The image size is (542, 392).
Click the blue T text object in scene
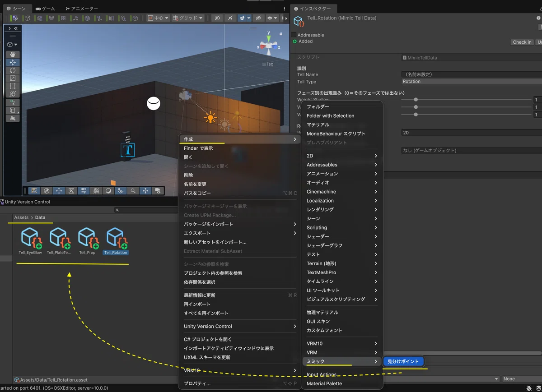coord(128,150)
